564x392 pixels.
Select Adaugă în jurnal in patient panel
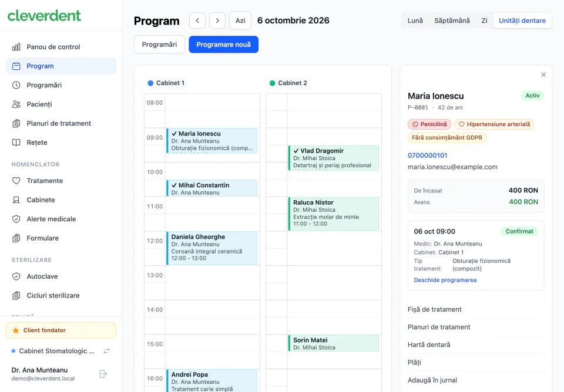[x=476, y=380]
